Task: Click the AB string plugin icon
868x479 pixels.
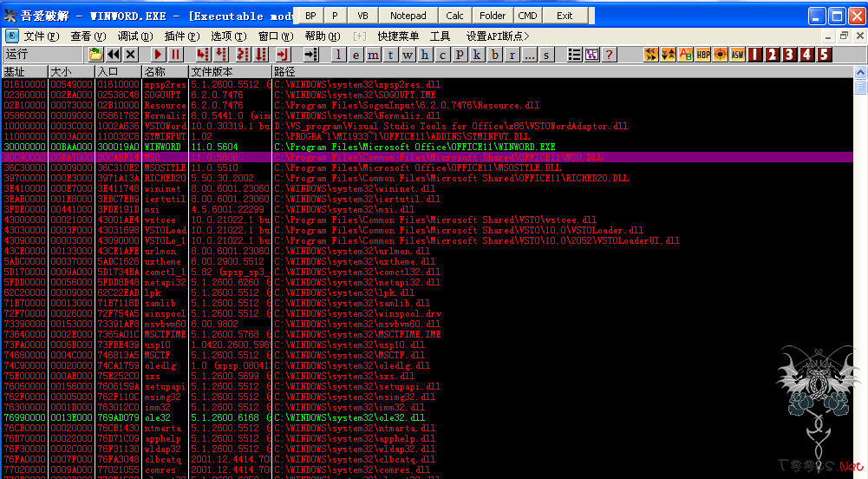Action: 685,55
